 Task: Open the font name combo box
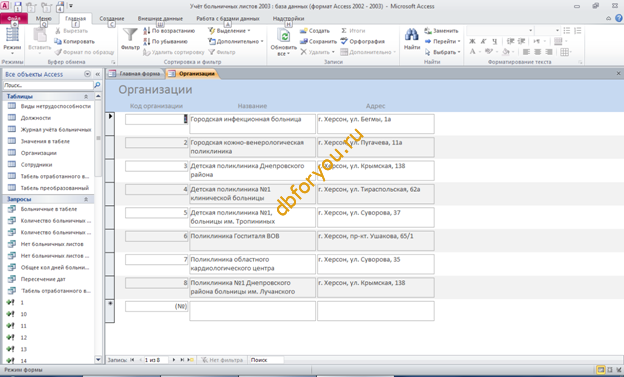500,31
